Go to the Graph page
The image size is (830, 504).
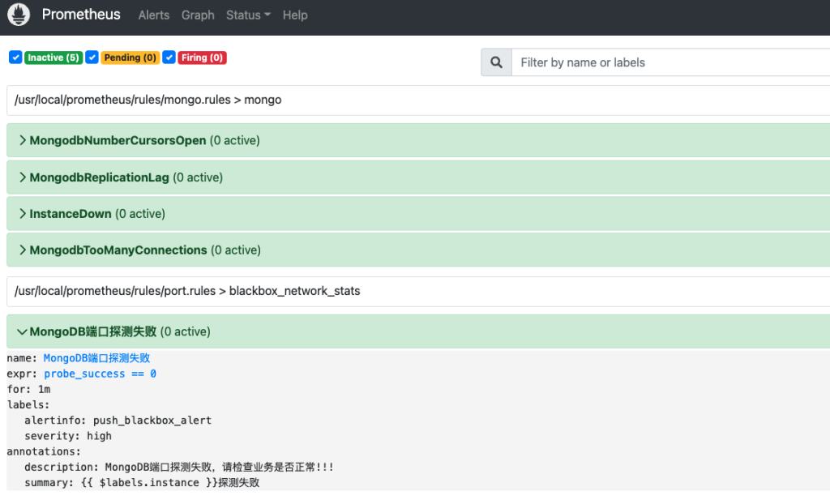pos(198,15)
